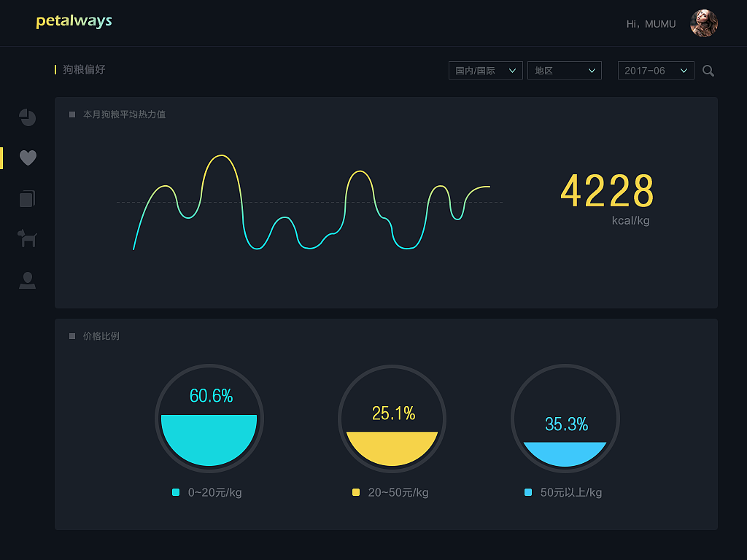Viewport: 747px width, 560px height.
Task: Click the yellow 20~50元/kg legend swatch
Action: 356,492
